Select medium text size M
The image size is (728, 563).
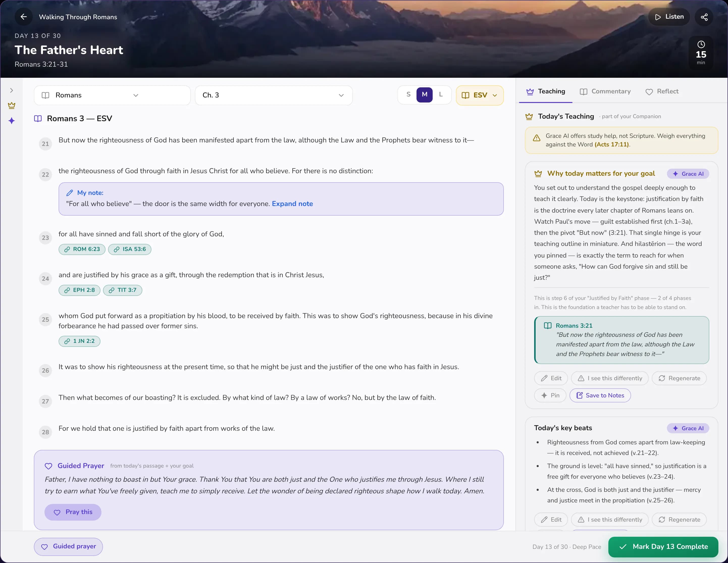coord(424,95)
